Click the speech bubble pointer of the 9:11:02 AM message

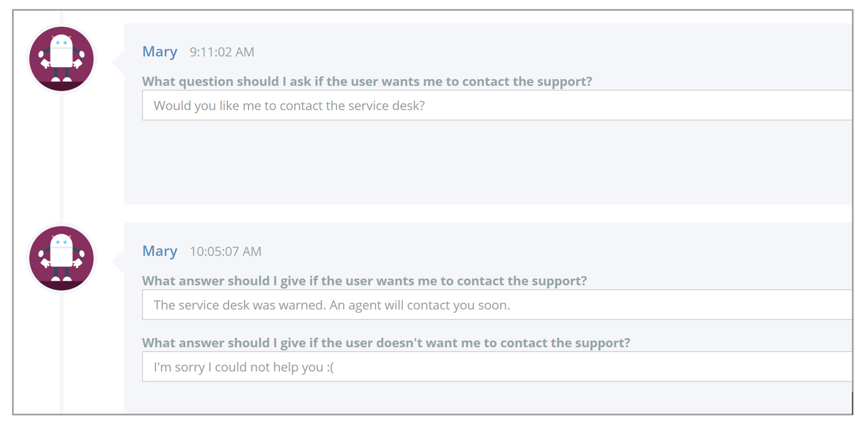coord(119,59)
